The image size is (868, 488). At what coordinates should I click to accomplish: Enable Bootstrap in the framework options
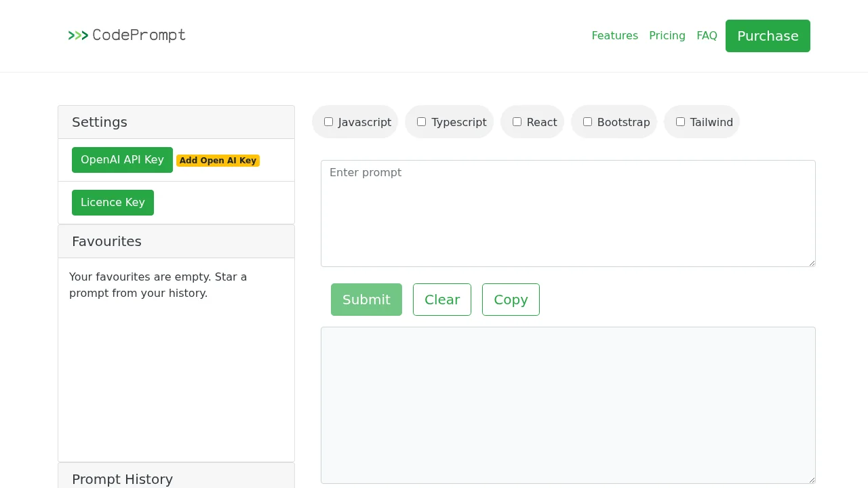(x=587, y=121)
